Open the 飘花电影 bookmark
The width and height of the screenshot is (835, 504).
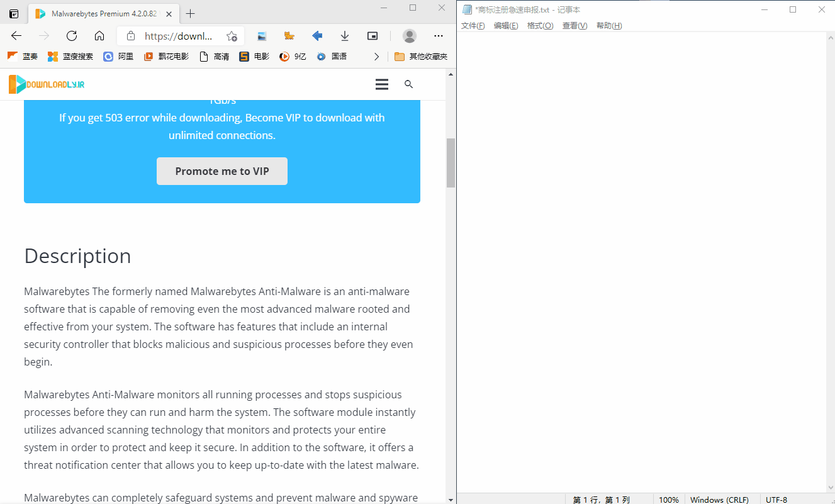point(166,57)
